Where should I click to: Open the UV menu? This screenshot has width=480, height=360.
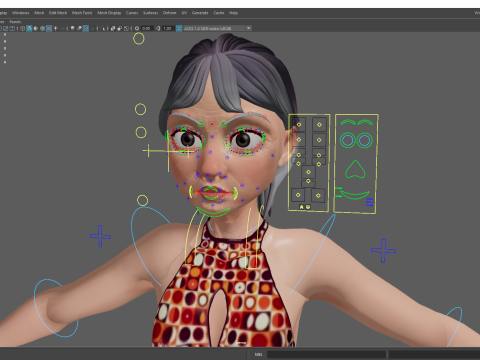pos(184,13)
